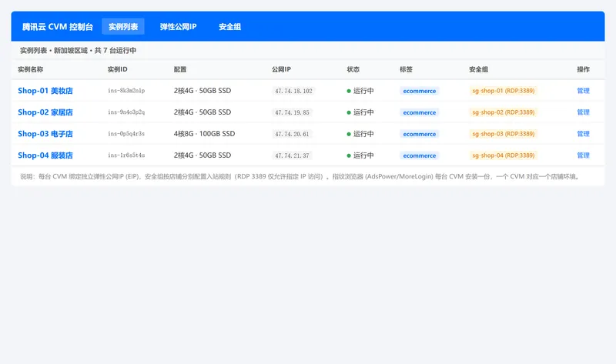Viewport: 616px width, 364px height.
Task: Click the 操作 column header
Action: coord(583,69)
